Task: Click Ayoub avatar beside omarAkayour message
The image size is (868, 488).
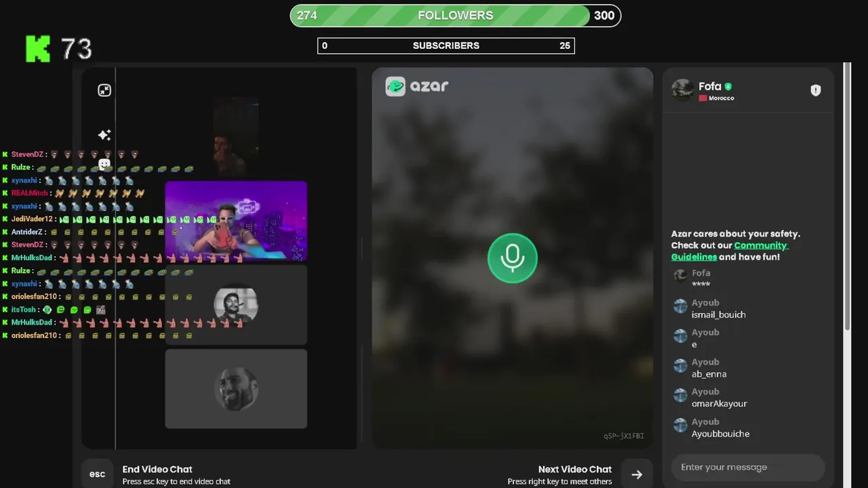Action: coord(680,395)
